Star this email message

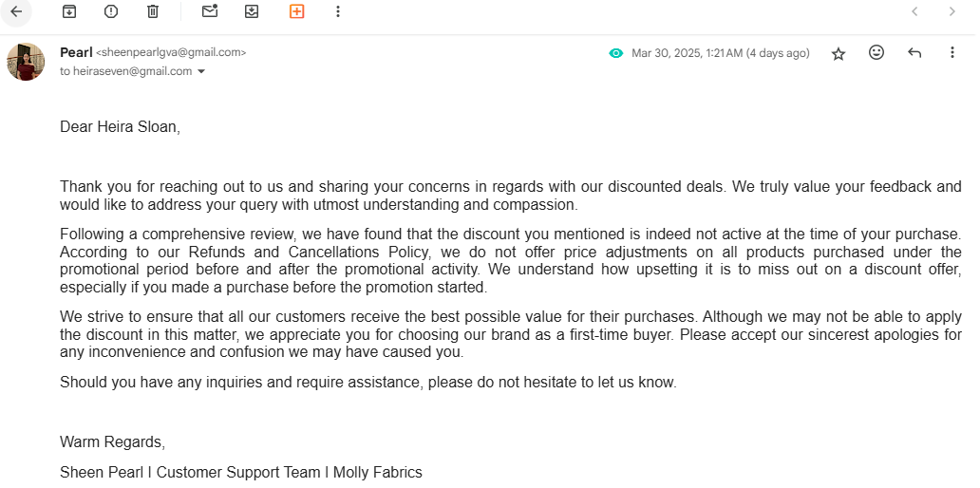(x=839, y=54)
